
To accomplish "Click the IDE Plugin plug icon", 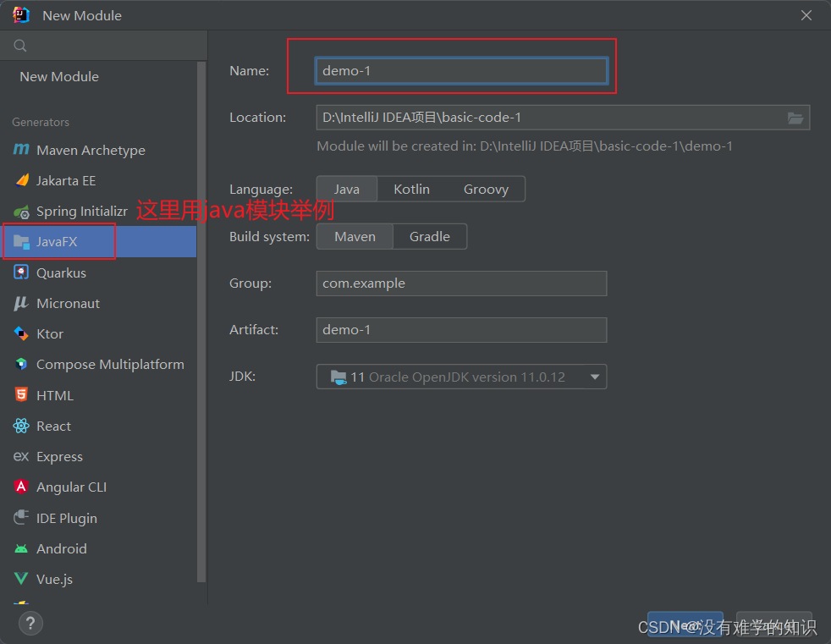I will coord(21,517).
